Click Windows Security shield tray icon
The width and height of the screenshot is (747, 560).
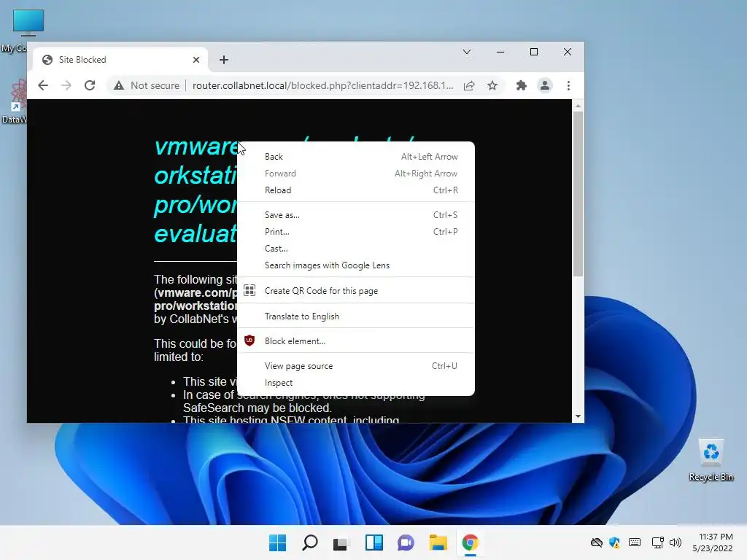coord(614,542)
